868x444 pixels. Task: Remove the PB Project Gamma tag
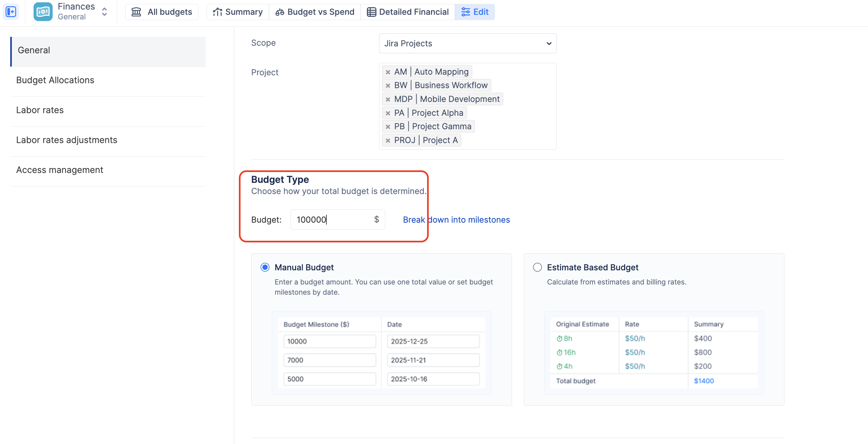coord(388,127)
